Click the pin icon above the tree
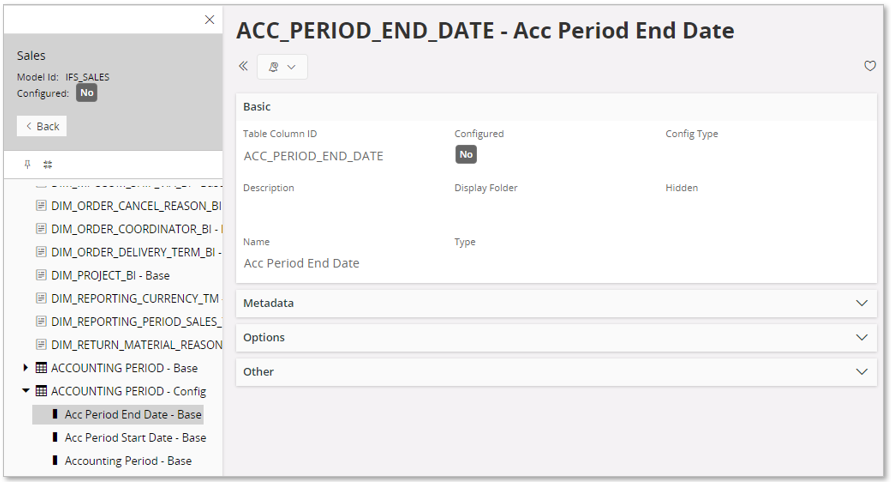This screenshot has height=482, width=891. [28, 165]
